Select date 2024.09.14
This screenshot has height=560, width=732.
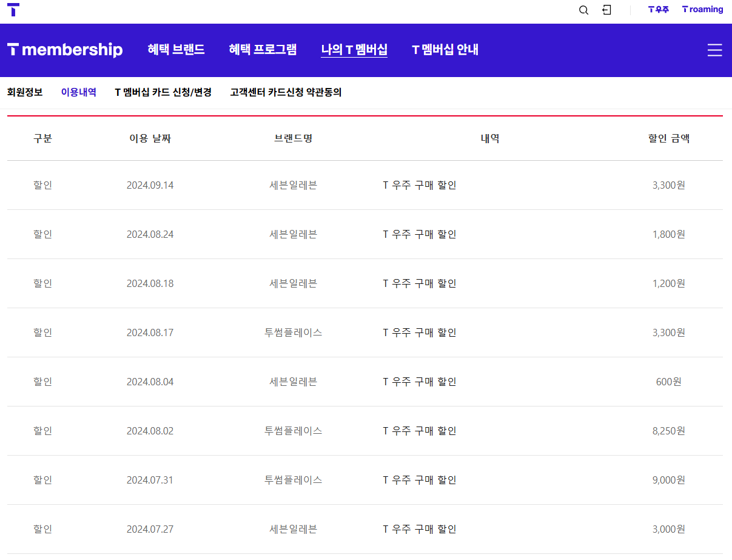(x=150, y=185)
